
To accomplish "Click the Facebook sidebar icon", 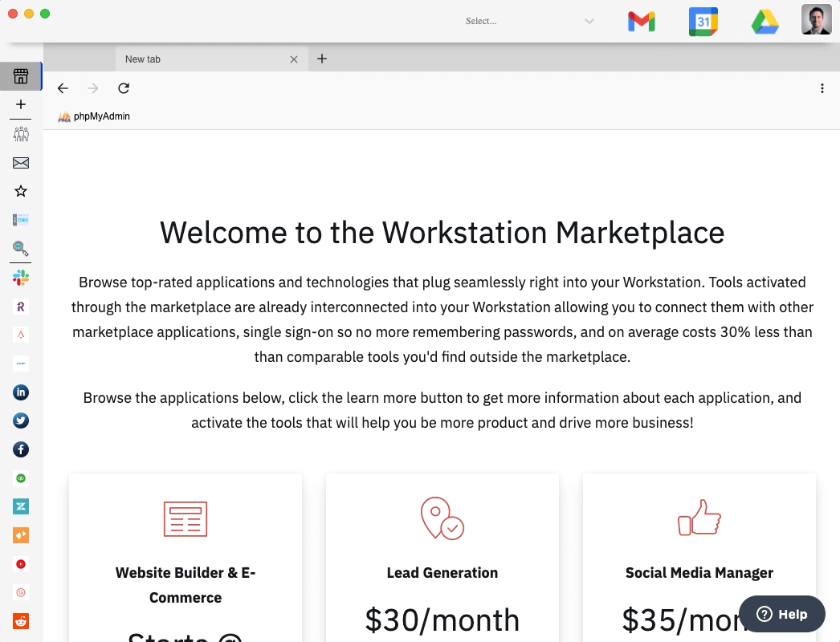I will [21, 449].
